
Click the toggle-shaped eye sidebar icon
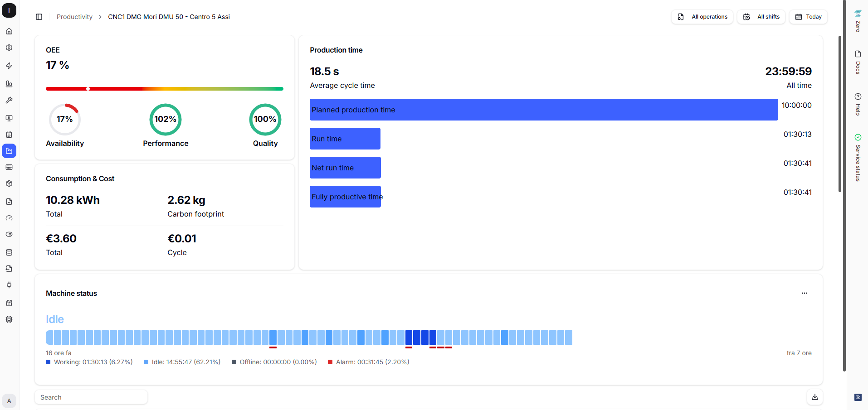[9, 234]
